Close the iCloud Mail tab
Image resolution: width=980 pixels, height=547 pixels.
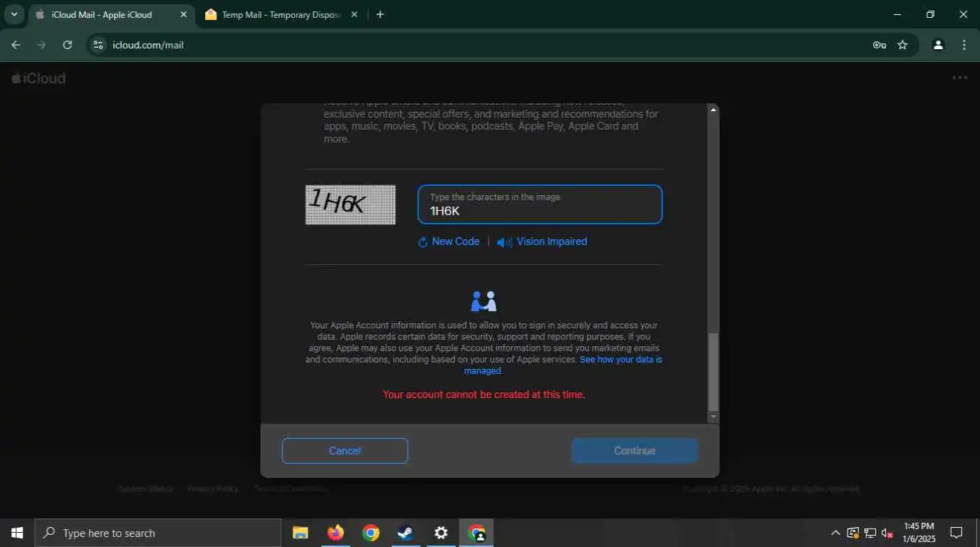(184, 14)
